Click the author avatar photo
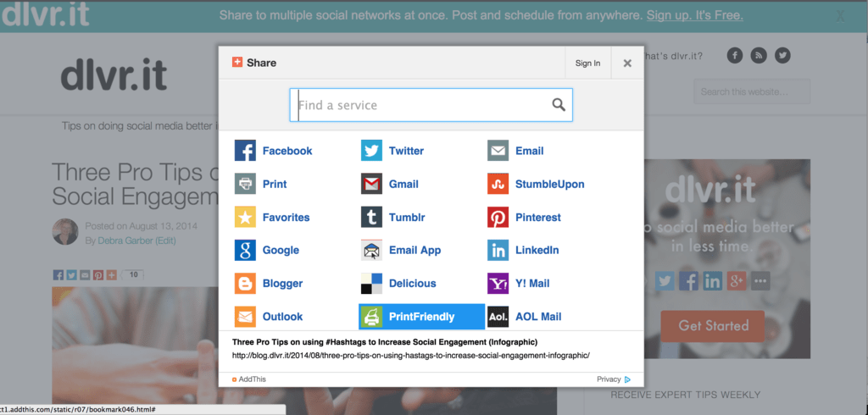The image size is (868, 415). click(65, 231)
